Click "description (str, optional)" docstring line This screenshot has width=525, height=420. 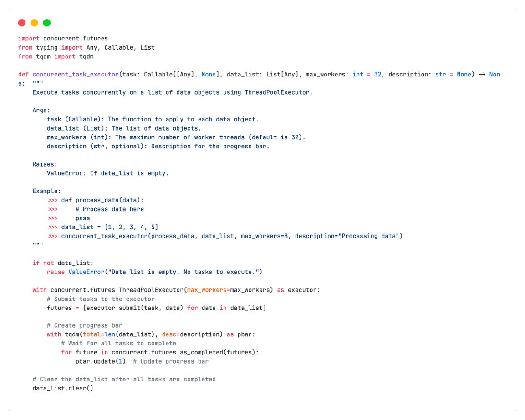pyautogui.click(x=158, y=146)
